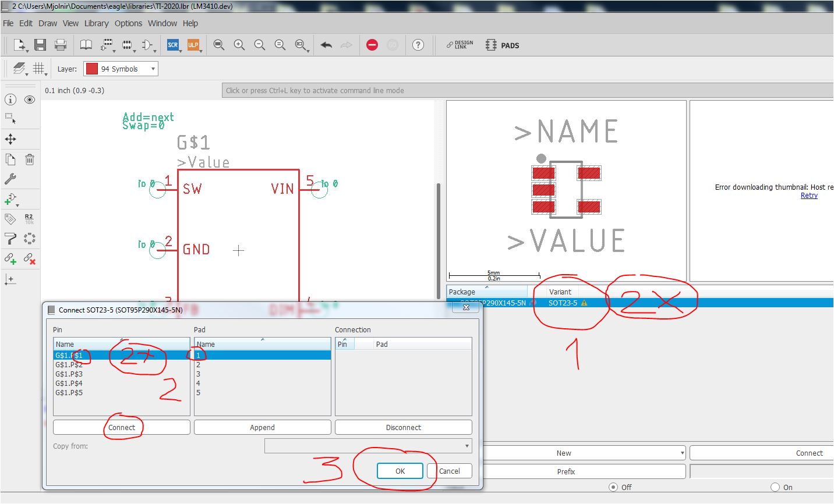Open the View menu

click(x=70, y=23)
